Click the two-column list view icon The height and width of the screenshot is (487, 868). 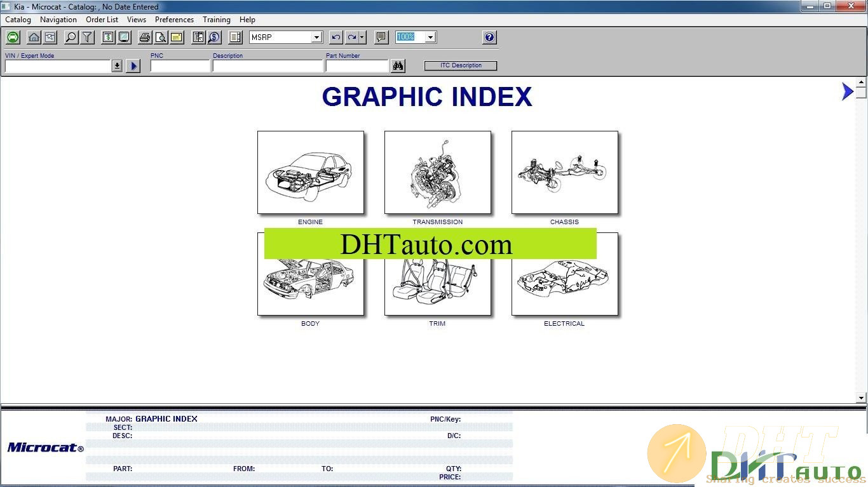(x=236, y=37)
